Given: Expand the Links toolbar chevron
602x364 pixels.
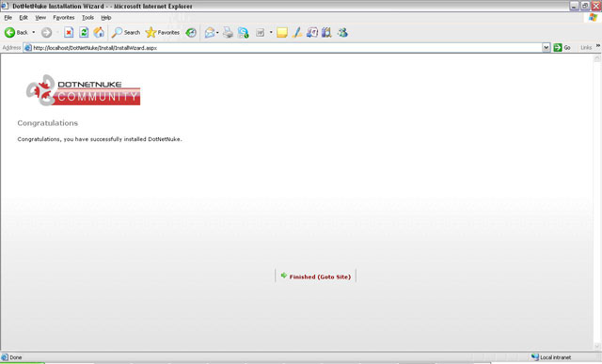Looking at the screenshot, I should (x=598, y=46).
